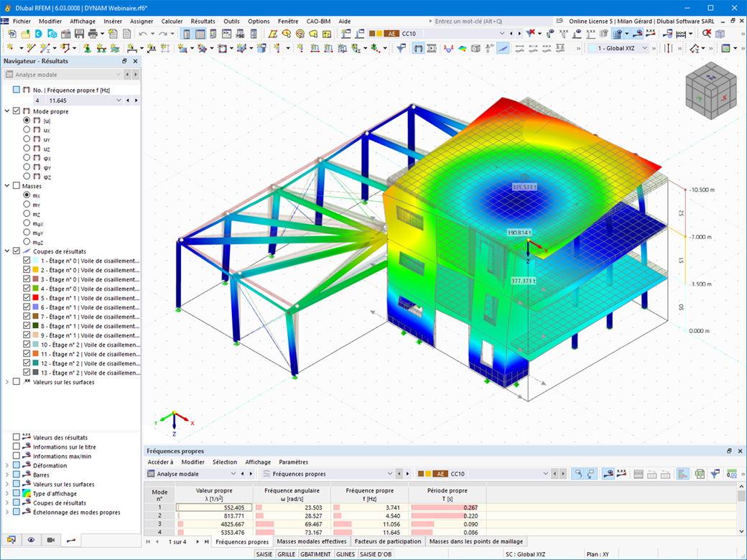Viewport: 747px width, 560px height.
Task: Expand the Valeurs sur les surfaces tree node
Action: click(6, 381)
